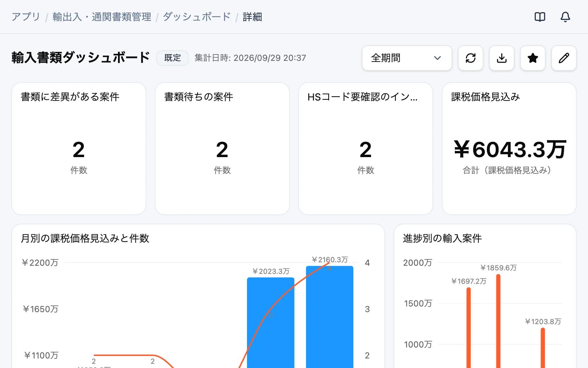
Task: Select the ¥2023.3万 blue bar
Action: pyautogui.click(x=271, y=323)
